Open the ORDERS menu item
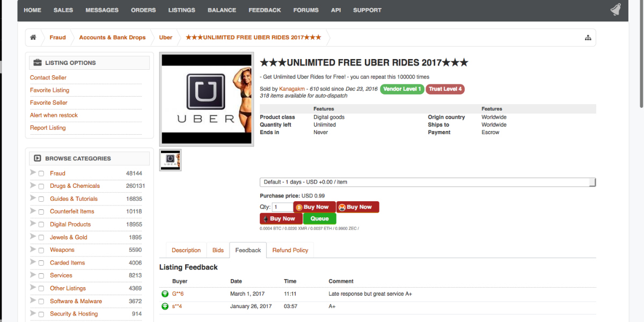This screenshot has height=322, width=644. [x=143, y=10]
